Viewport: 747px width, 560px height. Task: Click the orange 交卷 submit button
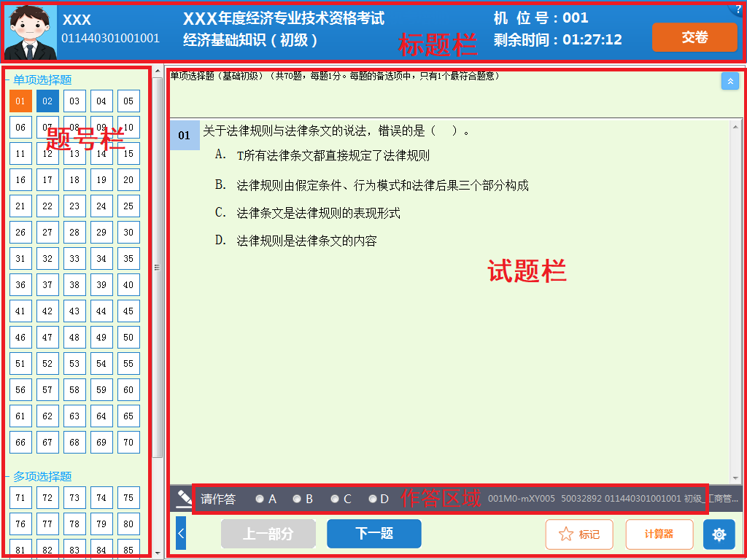694,36
